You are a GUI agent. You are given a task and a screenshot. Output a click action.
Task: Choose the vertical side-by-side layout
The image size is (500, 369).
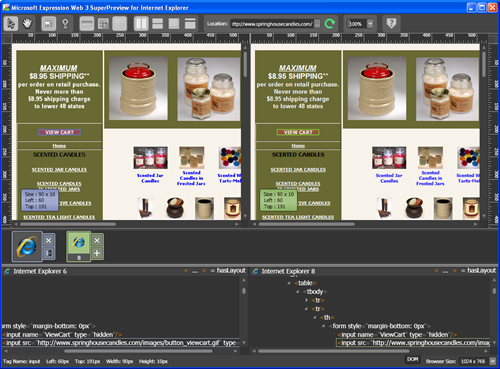click(141, 24)
